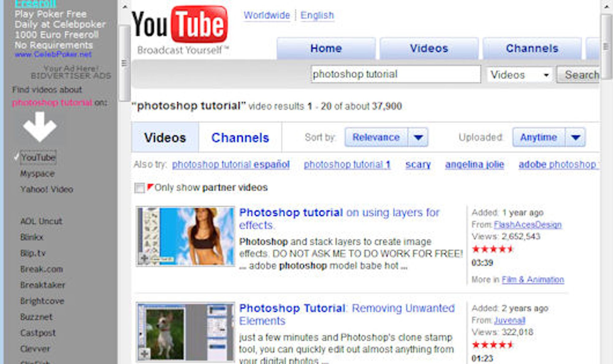Open the www.CelebPoker.net ad link
This screenshot has height=364, width=613.
(x=53, y=54)
